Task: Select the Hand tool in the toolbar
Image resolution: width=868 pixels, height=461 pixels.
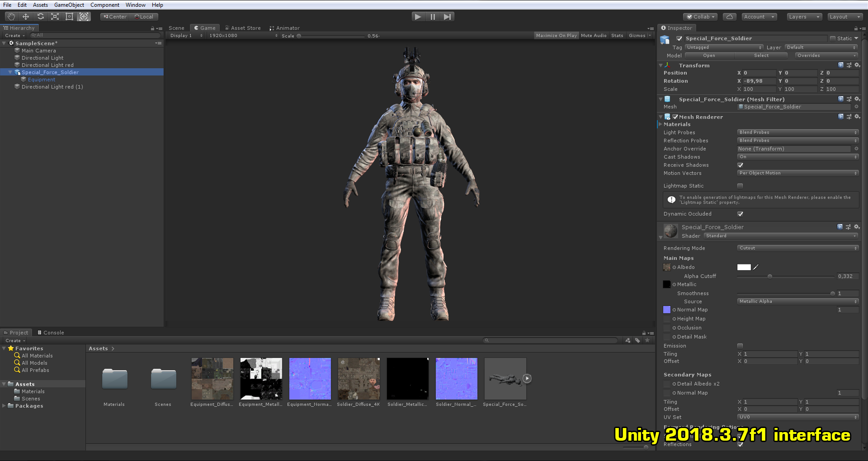Action: pyautogui.click(x=11, y=16)
